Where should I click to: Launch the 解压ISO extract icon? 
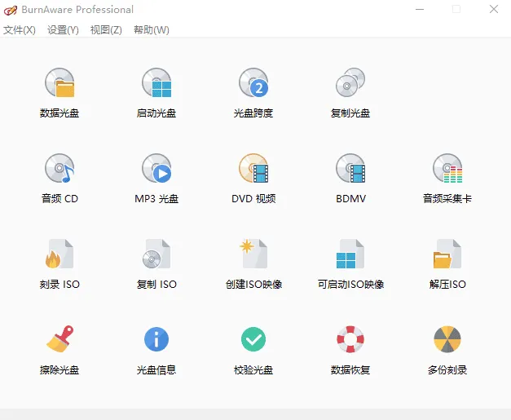coord(447,254)
